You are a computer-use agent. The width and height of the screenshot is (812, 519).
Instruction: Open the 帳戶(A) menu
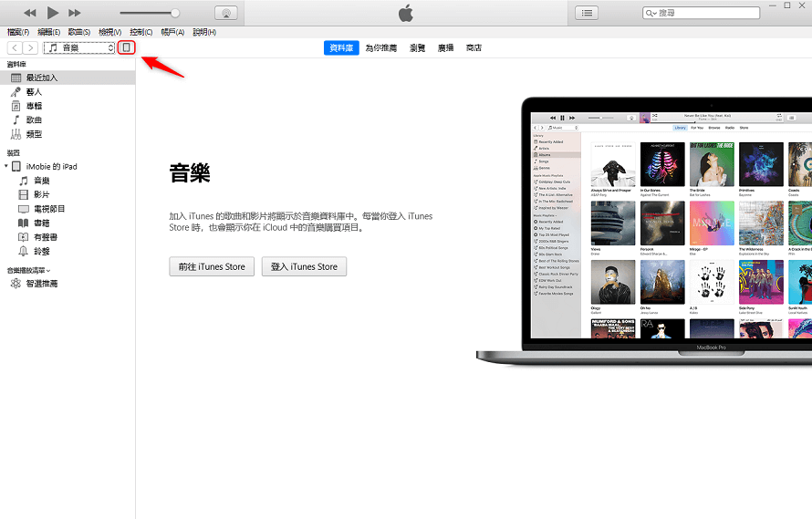click(172, 32)
